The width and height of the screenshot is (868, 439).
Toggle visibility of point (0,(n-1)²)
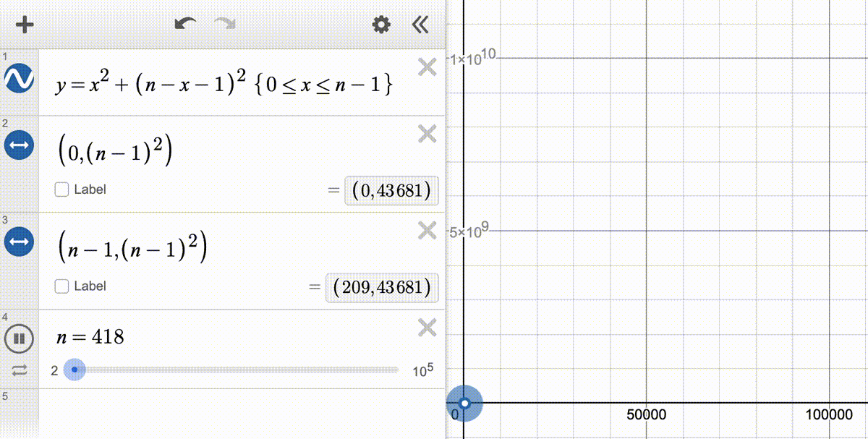pos(17,145)
